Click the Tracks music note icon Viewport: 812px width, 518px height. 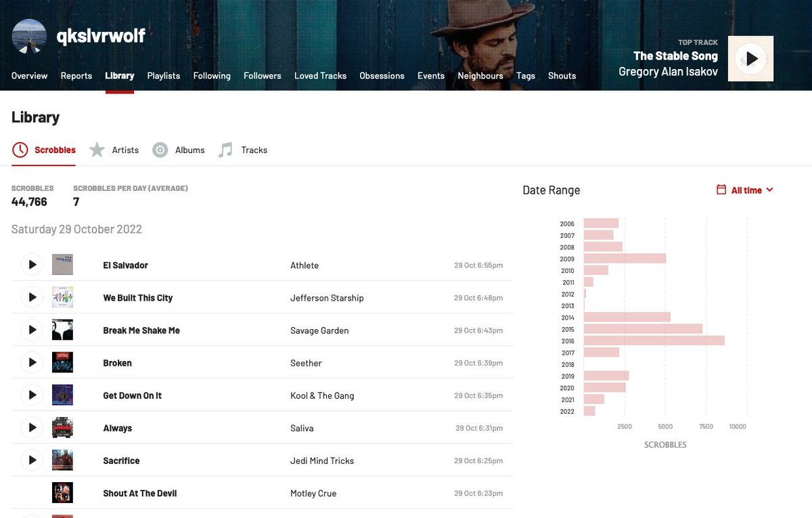click(225, 150)
